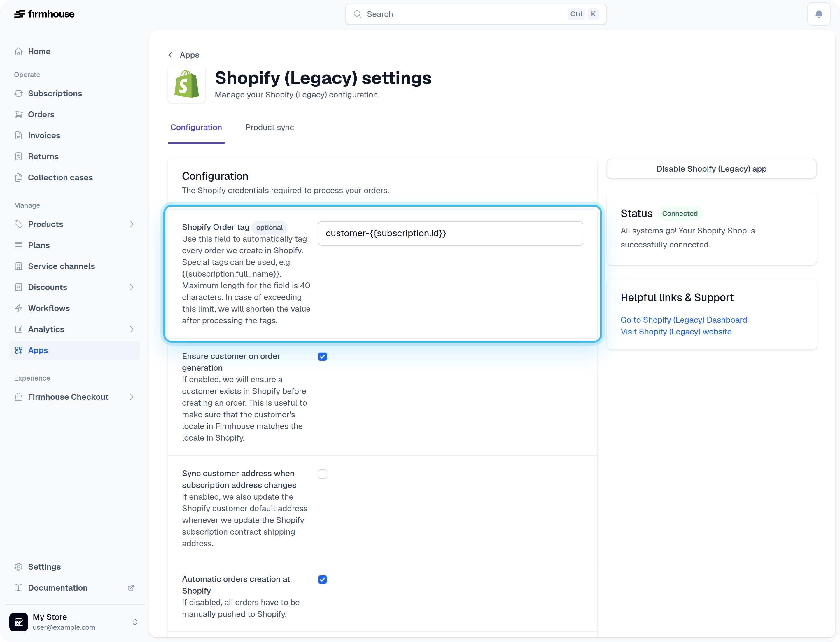
Task: Click the search magnifier icon
Action: 358,14
